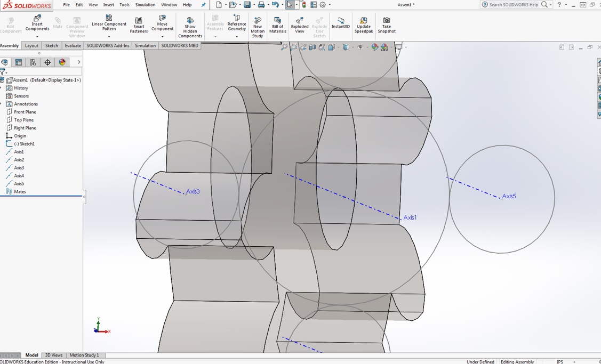Viewport: 601px width, 364px height.
Task: Open the Bill of Materials tool
Action: (x=277, y=25)
